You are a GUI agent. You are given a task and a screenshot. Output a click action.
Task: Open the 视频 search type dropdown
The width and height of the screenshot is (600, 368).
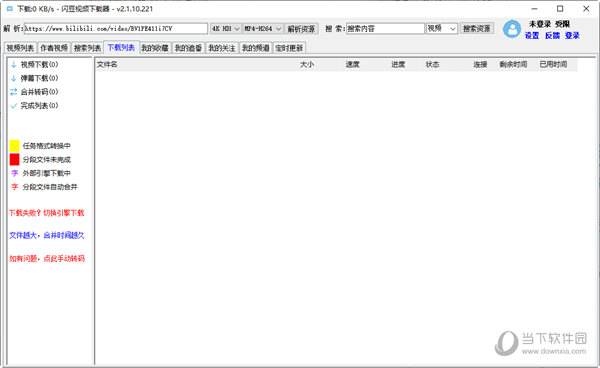pyautogui.click(x=442, y=28)
